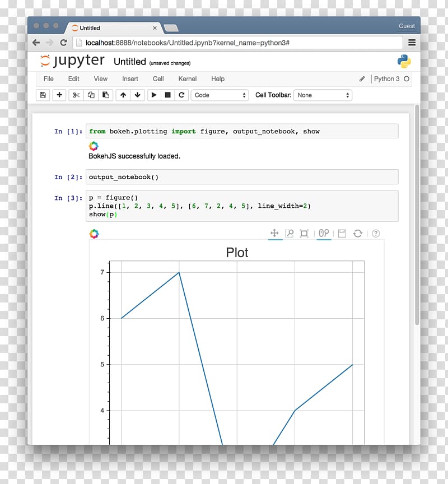Click the Guest profile button

coord(407,26)
